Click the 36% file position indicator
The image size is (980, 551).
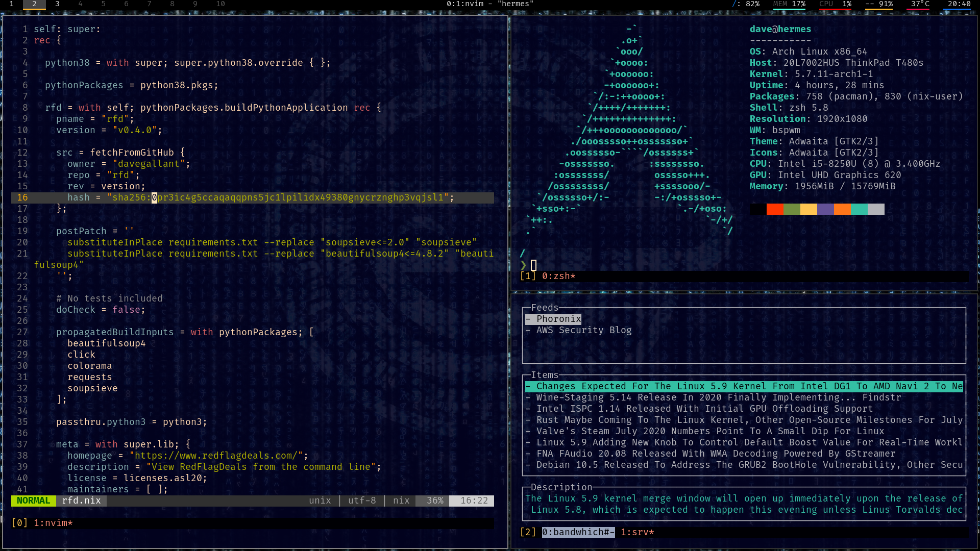[x=432, y=500]
